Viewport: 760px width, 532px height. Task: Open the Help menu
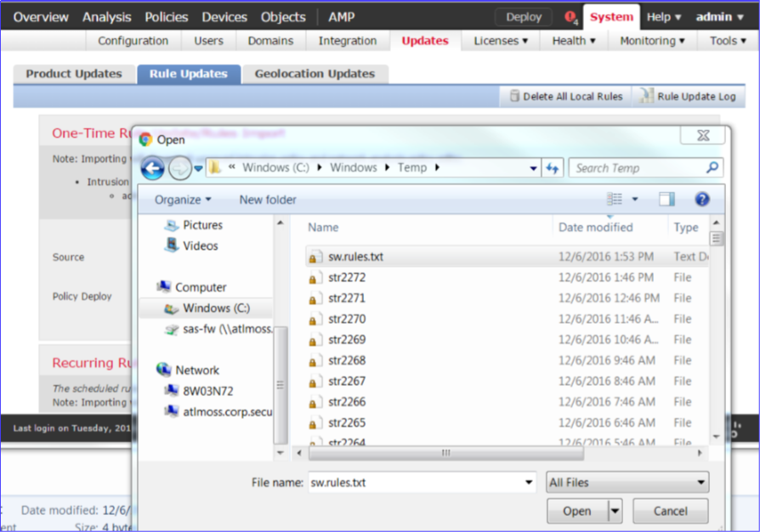pyautogui.click(x=664, y=18)
